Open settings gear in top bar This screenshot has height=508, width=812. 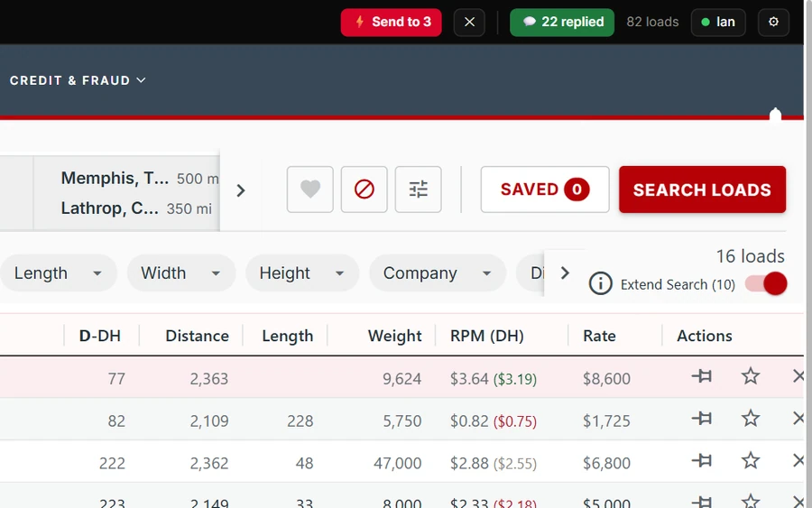click(773, 23)
